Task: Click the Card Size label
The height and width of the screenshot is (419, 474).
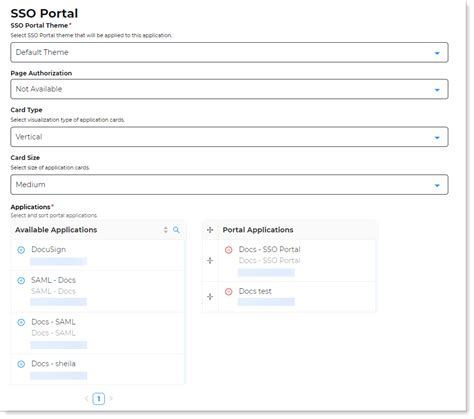Action: (25, 157)
